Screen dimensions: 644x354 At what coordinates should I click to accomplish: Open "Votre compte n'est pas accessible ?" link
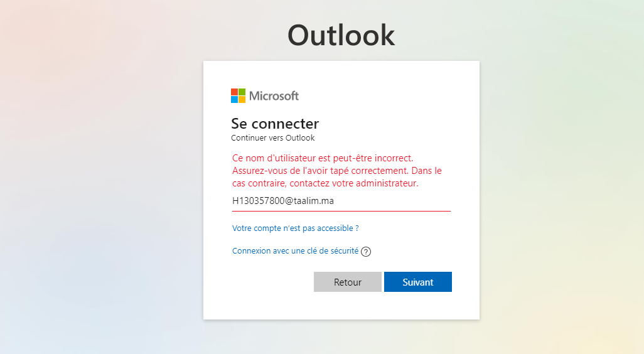click(296, 228)
